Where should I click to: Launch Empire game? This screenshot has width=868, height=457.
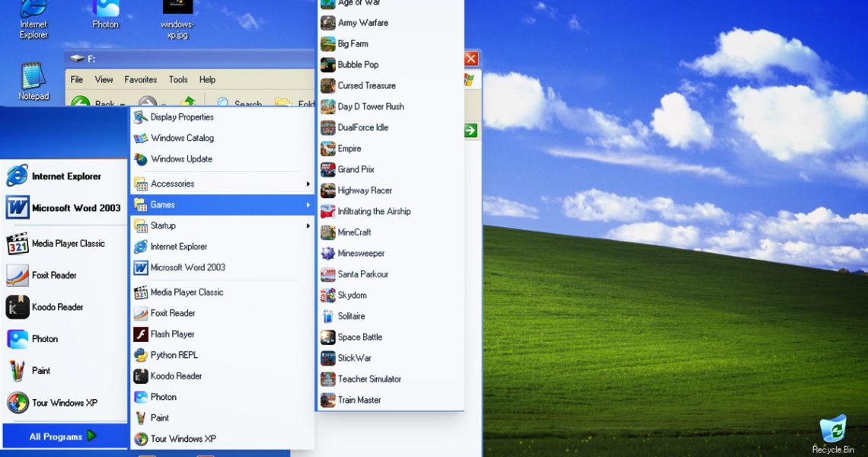click(391, 149)
